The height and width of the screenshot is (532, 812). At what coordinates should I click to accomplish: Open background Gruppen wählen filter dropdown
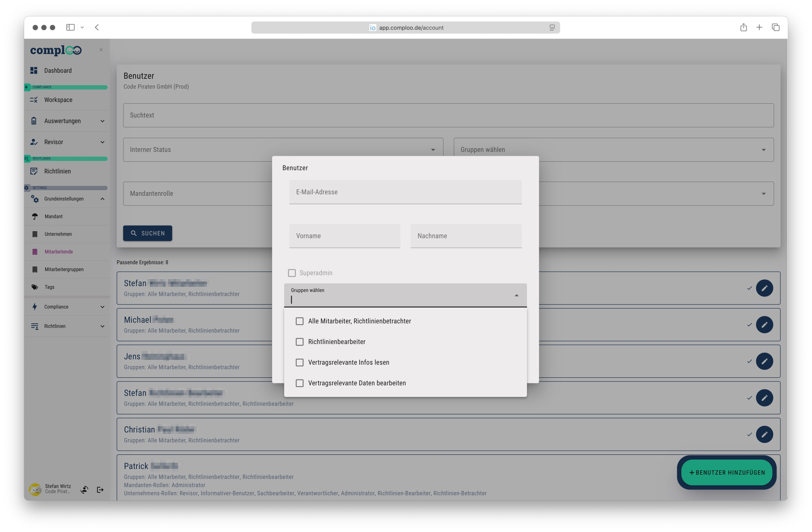pyautogui.click(x=614, y=150)
